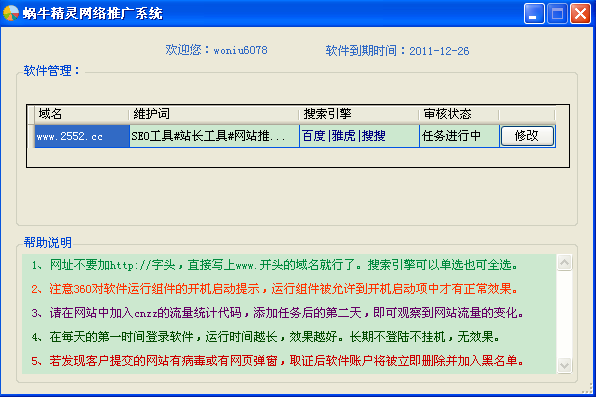596x397 pixels.
Task: Click the 维护词 column header
Action: [214, 114]
